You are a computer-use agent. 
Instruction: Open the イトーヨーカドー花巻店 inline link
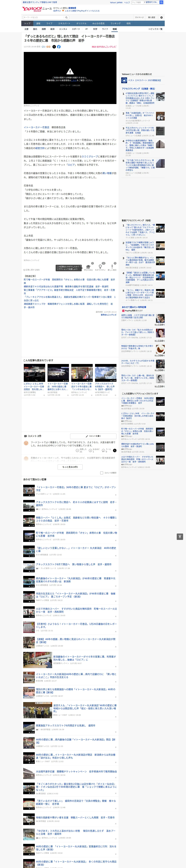[37, 127]
